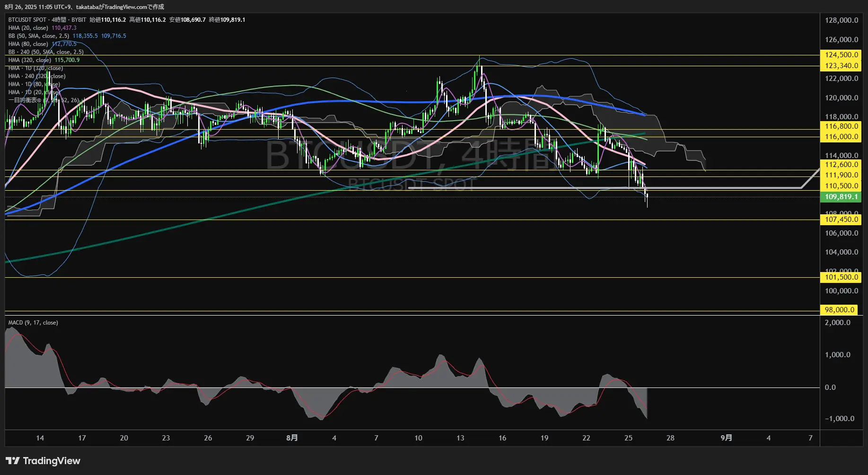Click the chart creation timestamp header text
868x475 pixels.
(85, 7)
